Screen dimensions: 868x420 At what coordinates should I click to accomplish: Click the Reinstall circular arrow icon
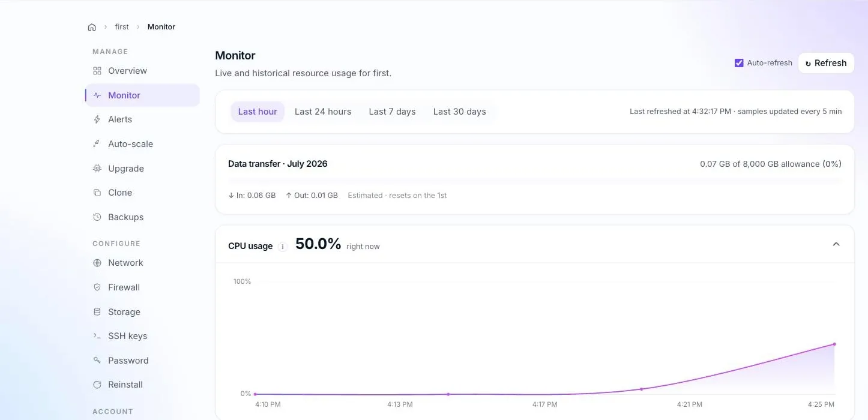[x=97, y=385]
